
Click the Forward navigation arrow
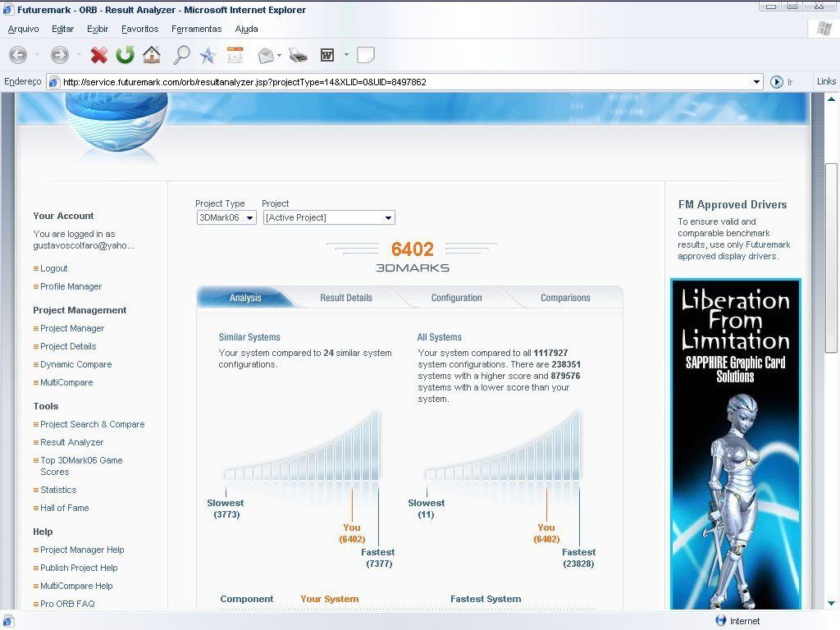(59, 55)
